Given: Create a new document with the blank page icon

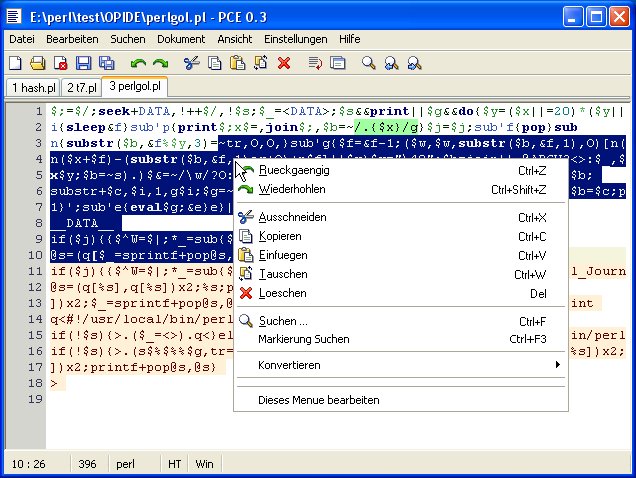Looking at the screenshot, I should tap(15, 63).
